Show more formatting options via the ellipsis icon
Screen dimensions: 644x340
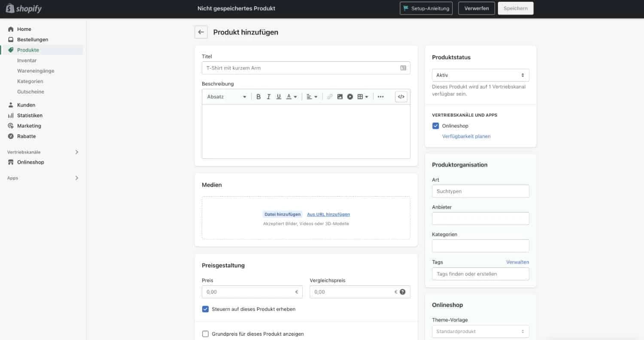click(380, 97)
